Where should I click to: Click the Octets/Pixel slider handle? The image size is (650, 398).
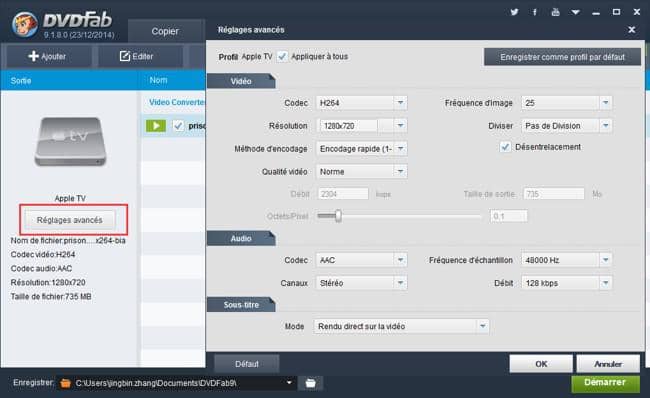(x=338, y=216)
